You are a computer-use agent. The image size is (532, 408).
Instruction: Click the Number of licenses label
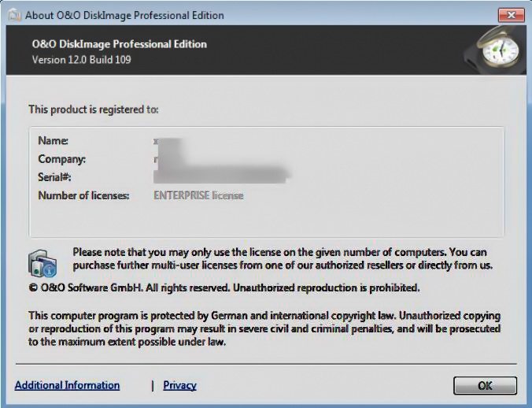[x=83, y=195]
